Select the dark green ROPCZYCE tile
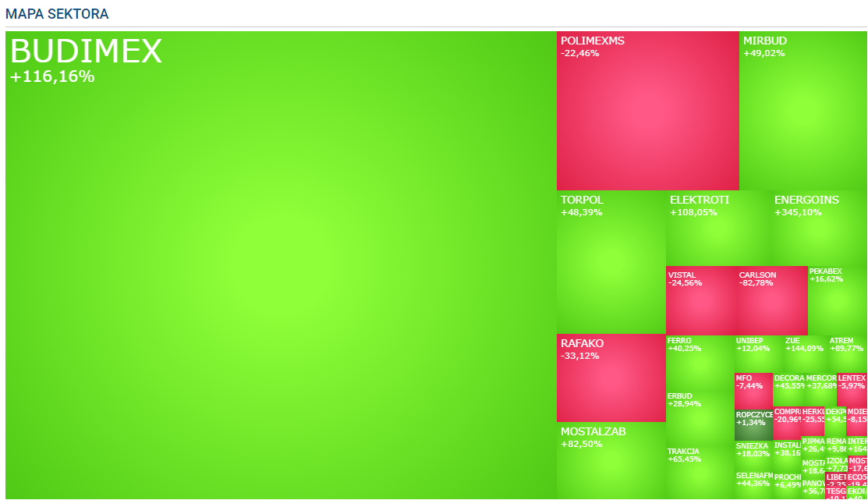Screen dimensions: 868x500 [x=753, y=425]
